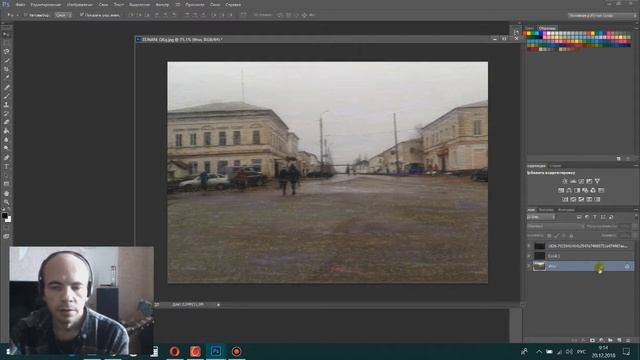Screen dimensions: 640x360
Task: Select the Crop tool
Action: (7, 69)
